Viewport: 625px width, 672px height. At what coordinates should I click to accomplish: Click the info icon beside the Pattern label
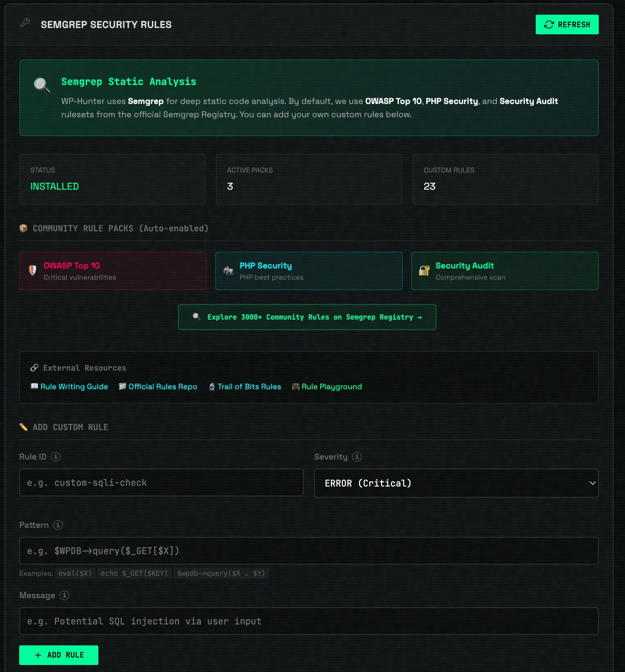[x=58, y=525]
